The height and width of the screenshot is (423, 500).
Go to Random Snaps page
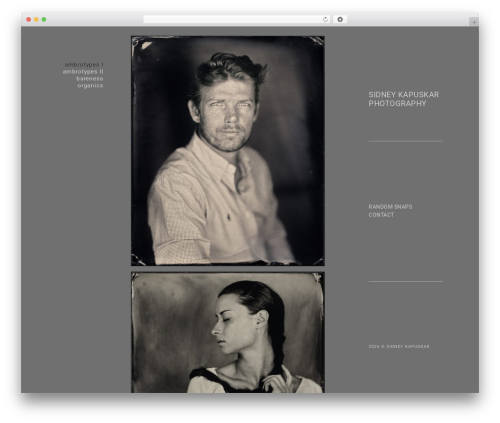click(x=390, y=207)
